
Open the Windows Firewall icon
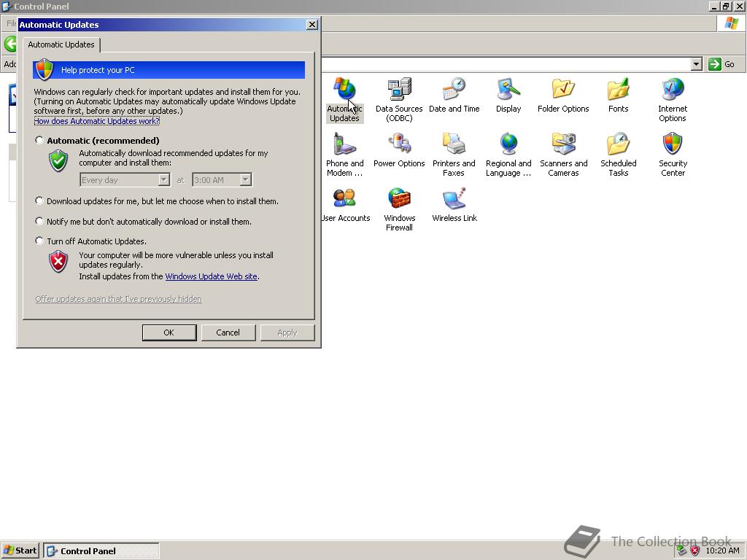[x=399, y=209]
